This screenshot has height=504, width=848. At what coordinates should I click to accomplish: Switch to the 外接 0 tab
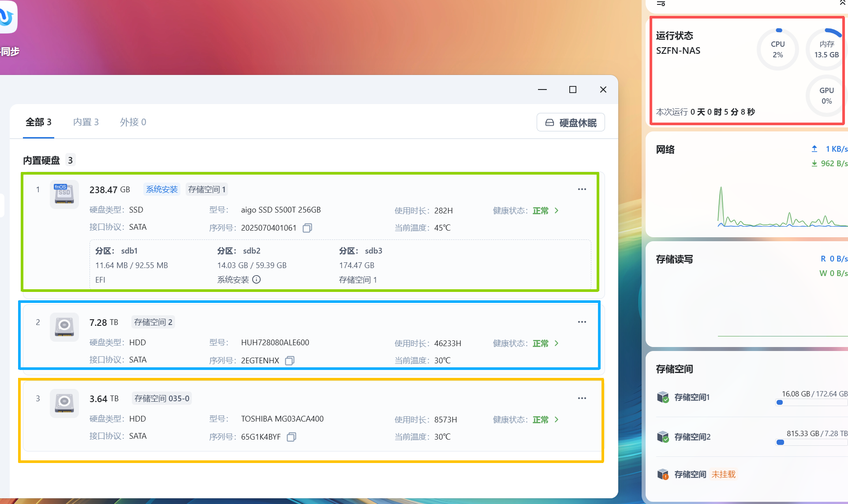133,122
